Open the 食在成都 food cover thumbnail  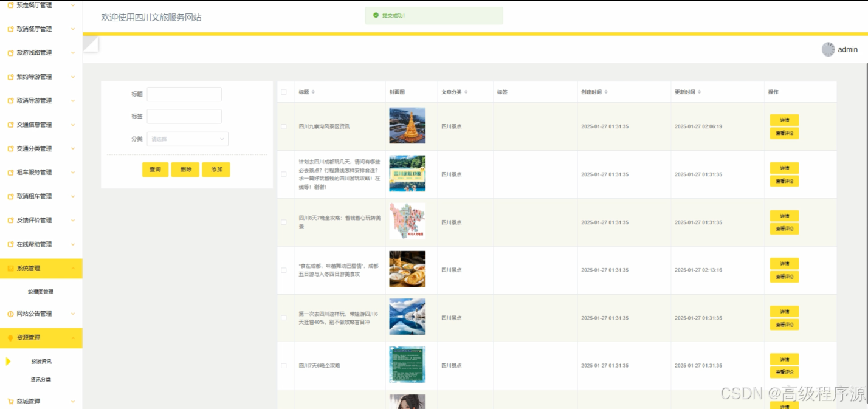pyautogui.click(x=407, y=269)
